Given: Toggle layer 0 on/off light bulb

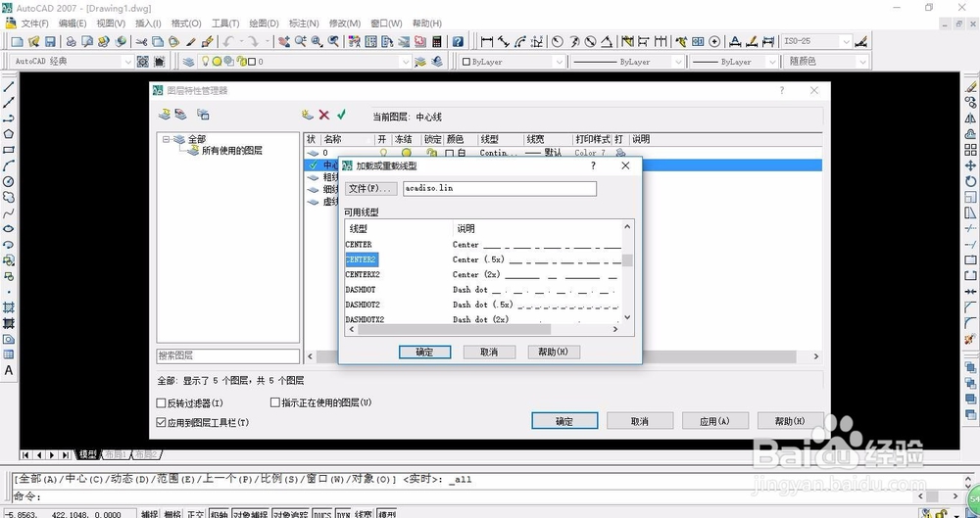Looking at the screenshot, I should pyautogui.click(x=383, y=153).
